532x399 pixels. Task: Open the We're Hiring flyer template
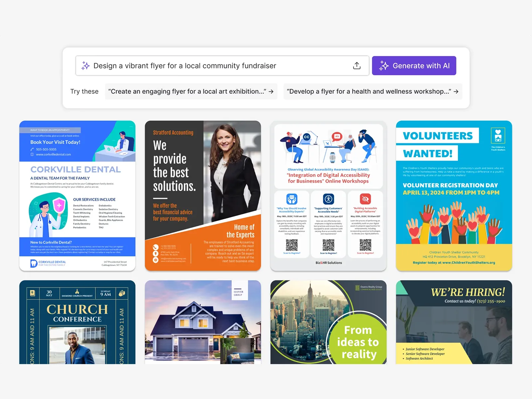click(454, 322)
